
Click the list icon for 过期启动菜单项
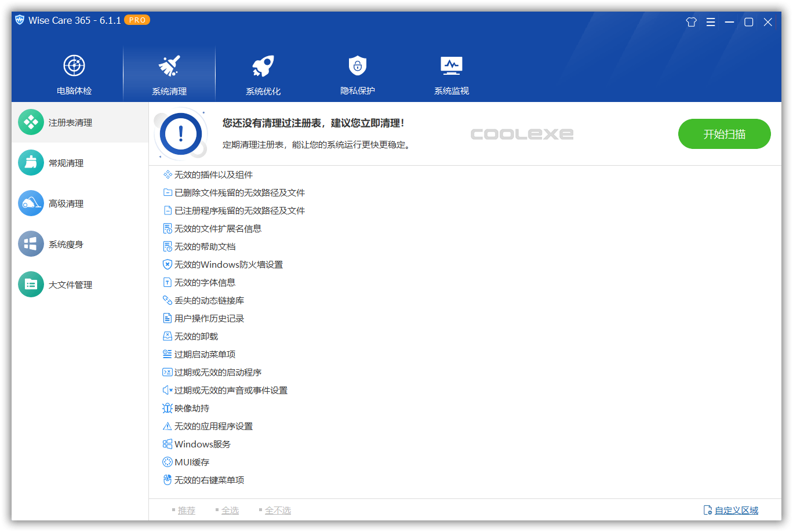click(168, 354)
